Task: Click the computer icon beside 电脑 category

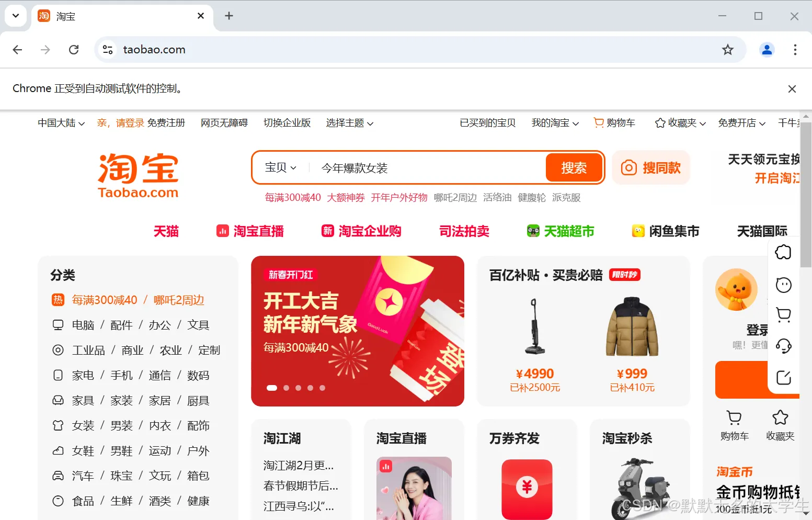Action: point(58,325)
